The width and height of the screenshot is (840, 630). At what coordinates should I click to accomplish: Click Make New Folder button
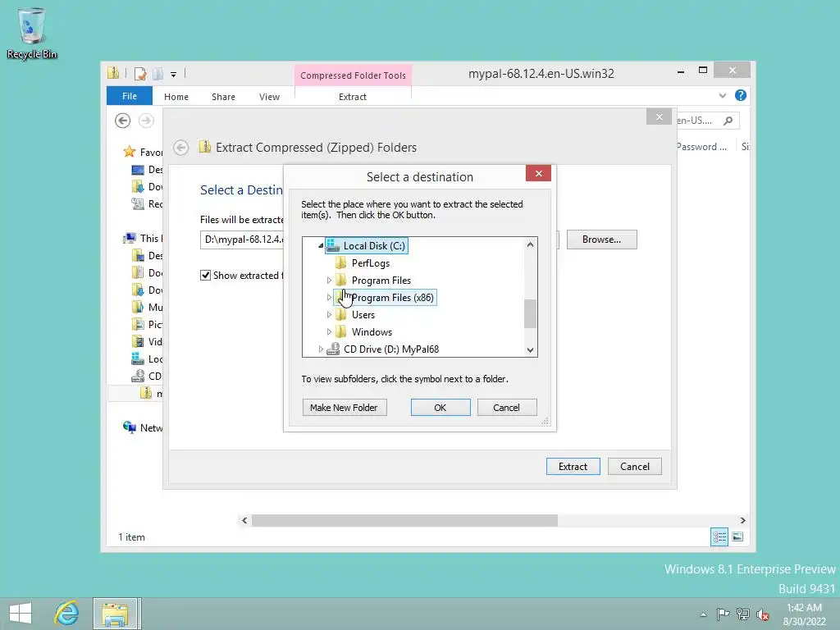(x=345, y=407)
